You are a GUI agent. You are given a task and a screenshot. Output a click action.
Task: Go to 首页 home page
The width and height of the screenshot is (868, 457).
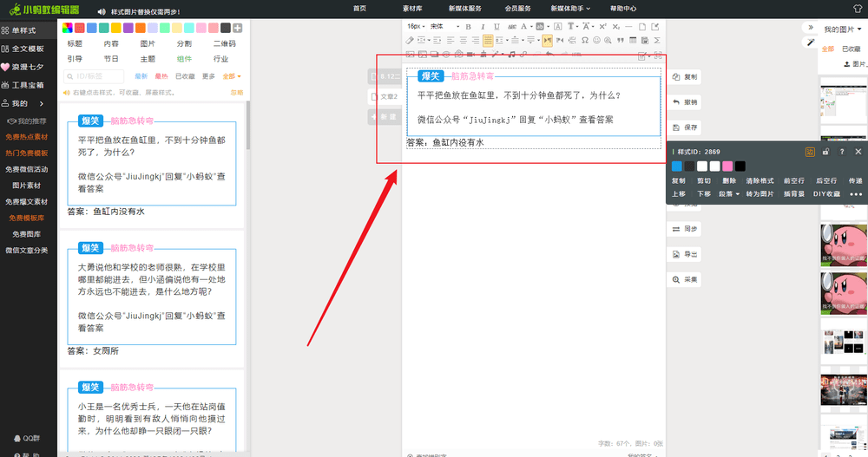click(x=360, y=9)
